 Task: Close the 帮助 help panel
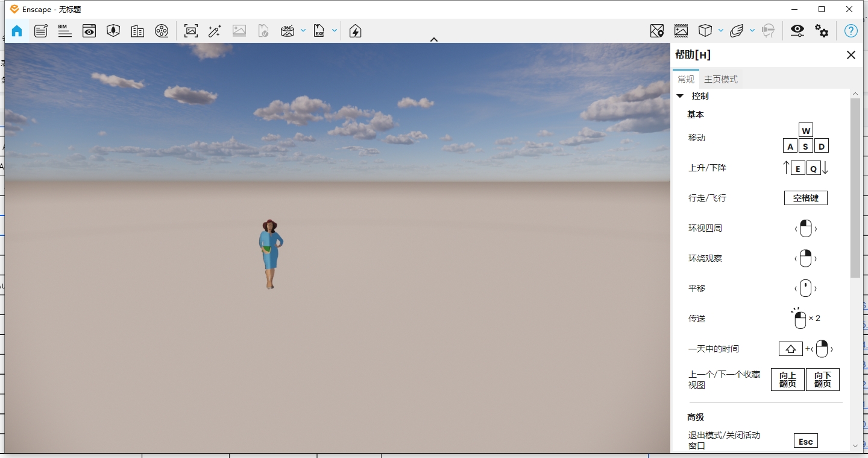[x=851, y=55]
